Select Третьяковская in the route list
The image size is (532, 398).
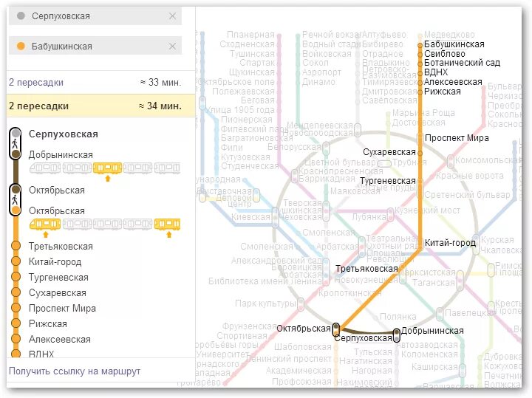pyautogui.click(x=61, y=247)
